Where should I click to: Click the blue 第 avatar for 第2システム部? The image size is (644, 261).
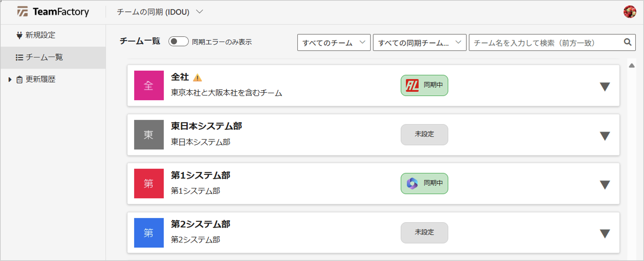[x=149, y=233]
